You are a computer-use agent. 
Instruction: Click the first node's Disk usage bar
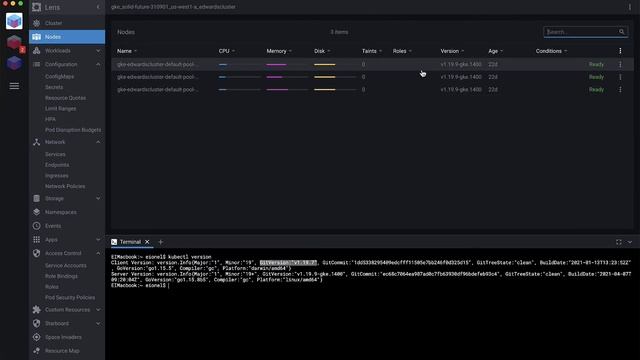click(x=335, y=64)
